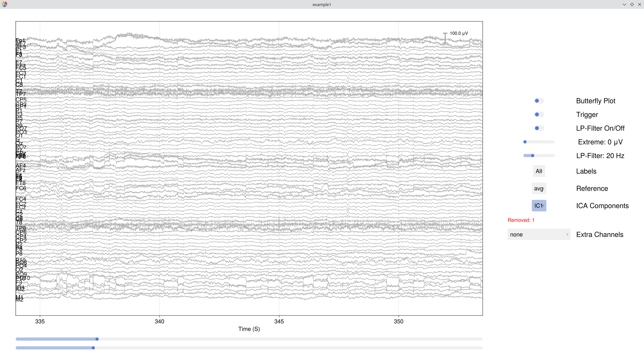The image size is (644, 362).
Task: Click the red Removed: 1 text
Action: [x=521, y=220]
